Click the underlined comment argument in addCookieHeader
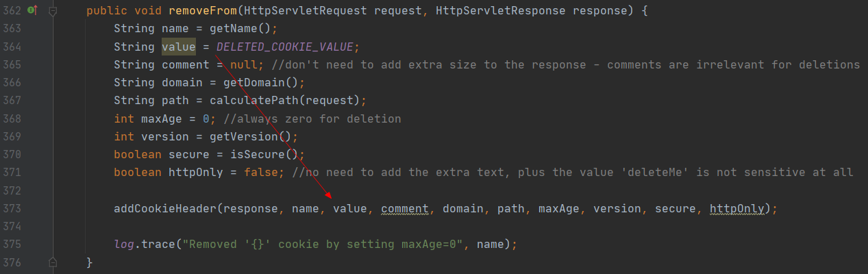The image size is (868, 274). 404,208
